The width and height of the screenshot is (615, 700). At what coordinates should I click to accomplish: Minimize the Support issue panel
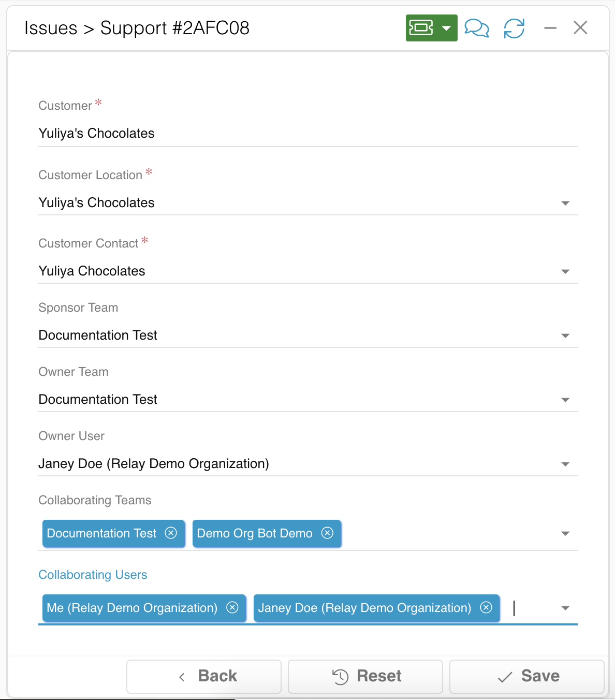tap(550, 28)
